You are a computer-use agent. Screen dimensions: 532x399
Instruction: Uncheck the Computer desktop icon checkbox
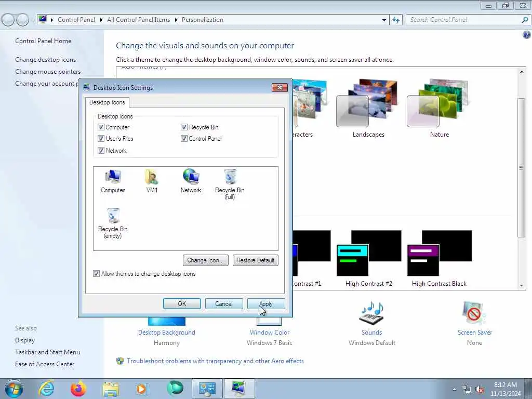[x=101, y=127]
